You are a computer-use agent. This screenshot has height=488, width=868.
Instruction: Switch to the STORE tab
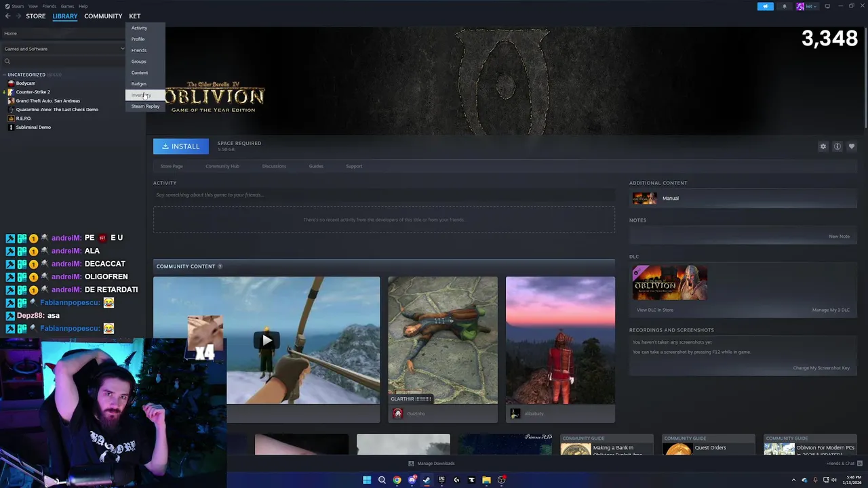(36, 16)
